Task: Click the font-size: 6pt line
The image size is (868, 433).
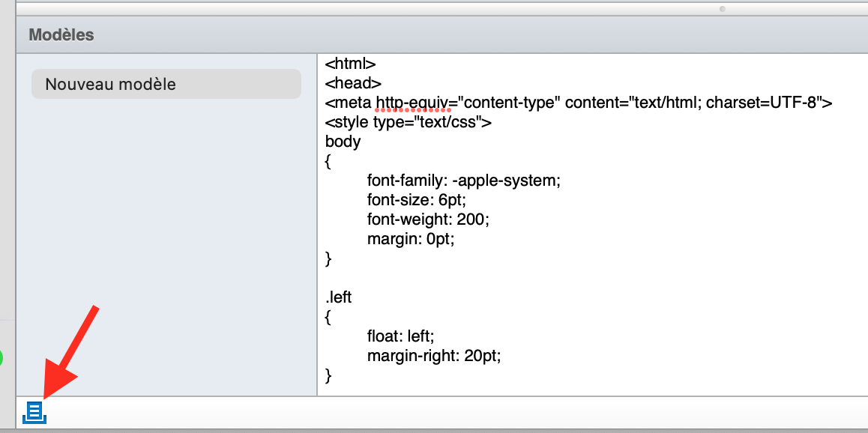Action: 421,200
